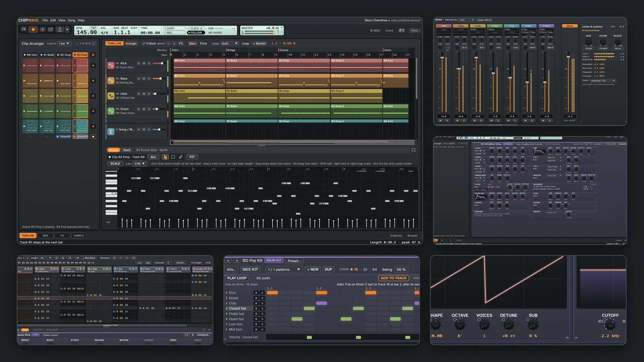Click the metronome icon in transport
Image resolution: width=644 pixels, height=362 pixels.
(x=60, y=29)
